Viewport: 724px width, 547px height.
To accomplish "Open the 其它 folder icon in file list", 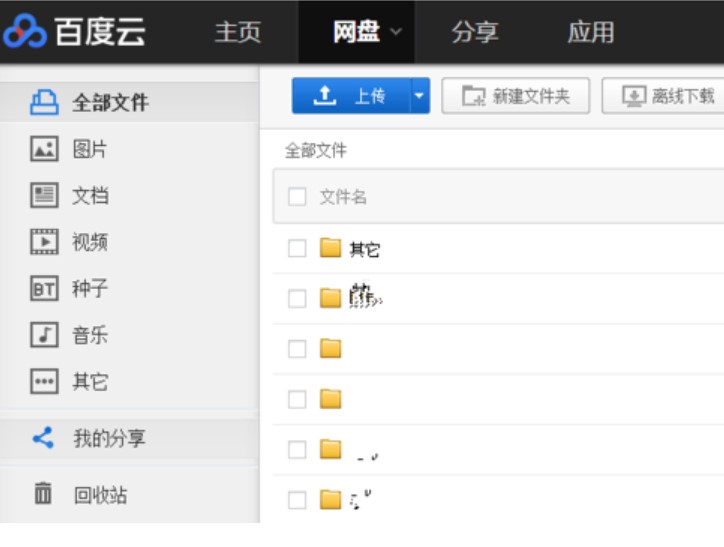I will [x=331, y=248].
